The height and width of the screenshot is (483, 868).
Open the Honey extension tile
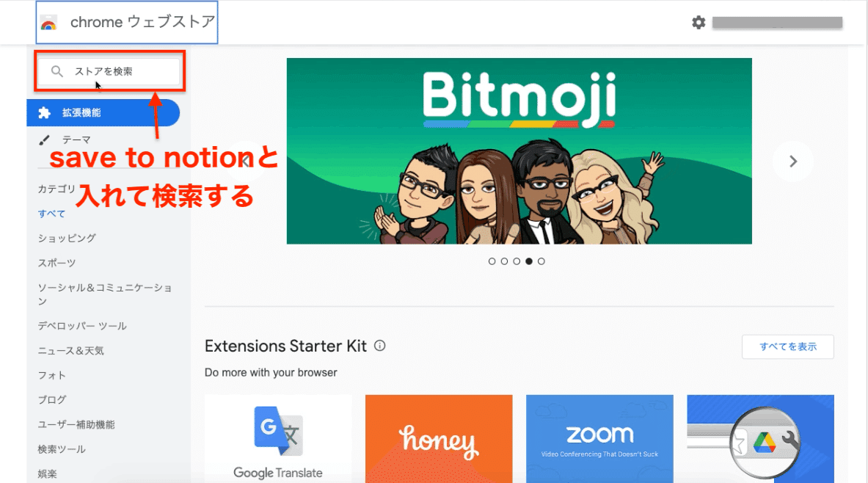(x=439, y=439)
